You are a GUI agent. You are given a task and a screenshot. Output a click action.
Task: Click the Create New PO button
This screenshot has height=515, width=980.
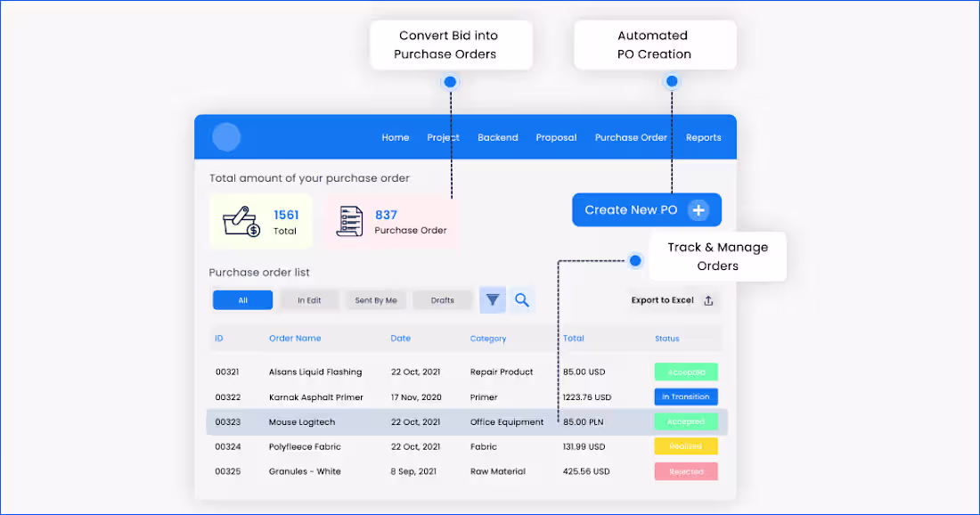click(x=647, y=209)
